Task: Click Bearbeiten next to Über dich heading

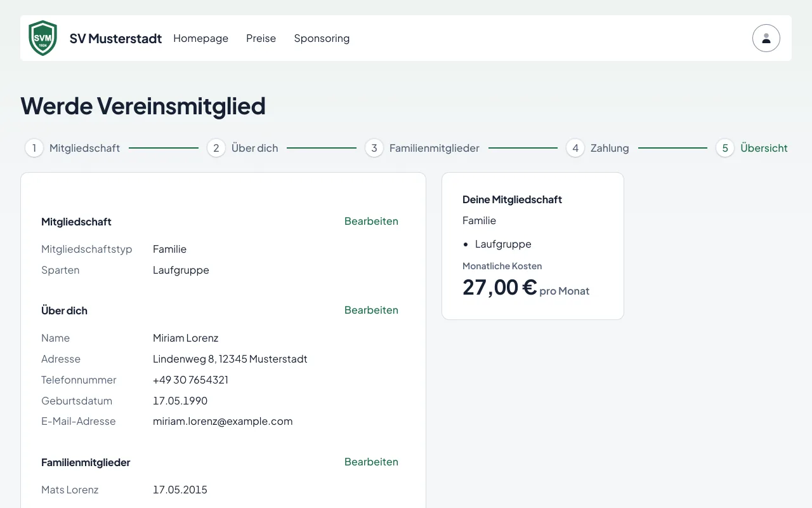Action: [371, 310]
